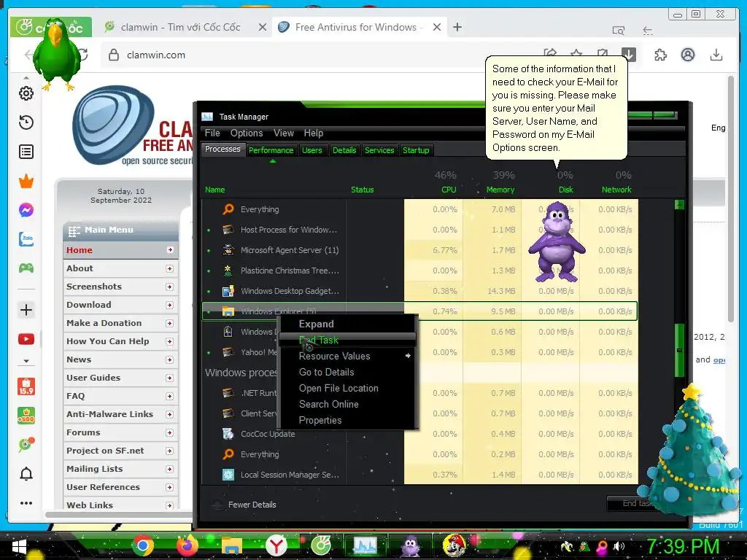
Task: Click the Mario icon in the taskbar
Action: [454, 545]
